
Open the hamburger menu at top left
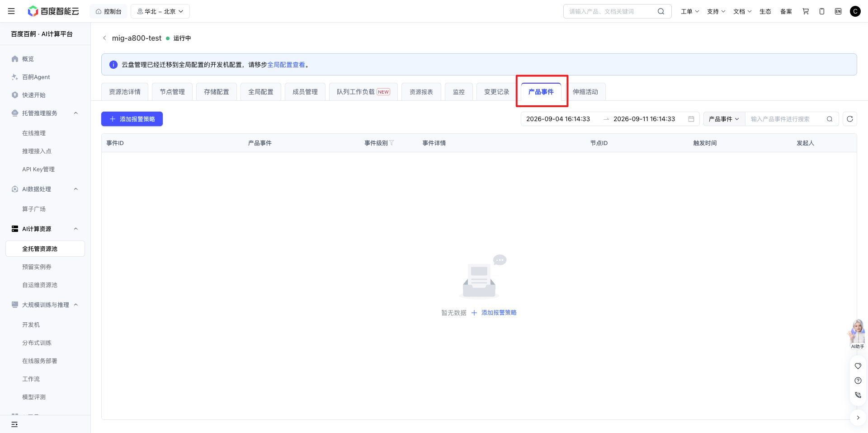click(11, 11)
